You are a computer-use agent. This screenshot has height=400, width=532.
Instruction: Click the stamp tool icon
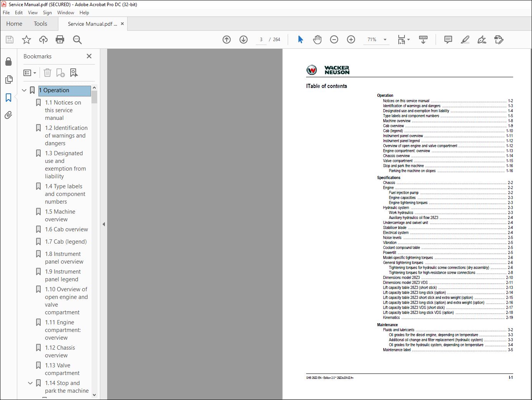499,40
